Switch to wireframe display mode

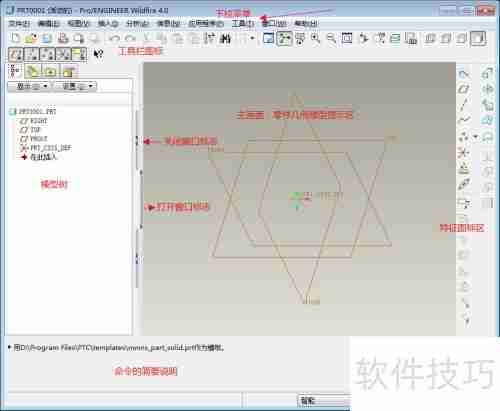point(430,39)
